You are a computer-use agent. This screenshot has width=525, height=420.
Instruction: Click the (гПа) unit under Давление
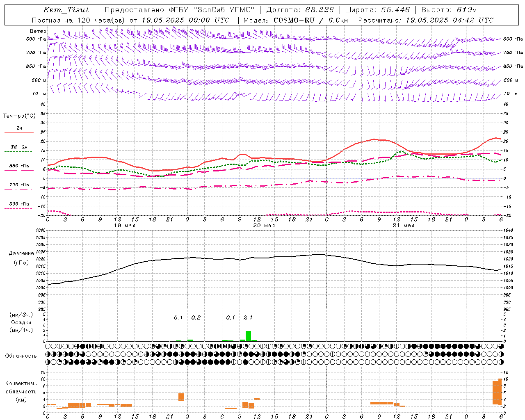[x=21, y=263]
